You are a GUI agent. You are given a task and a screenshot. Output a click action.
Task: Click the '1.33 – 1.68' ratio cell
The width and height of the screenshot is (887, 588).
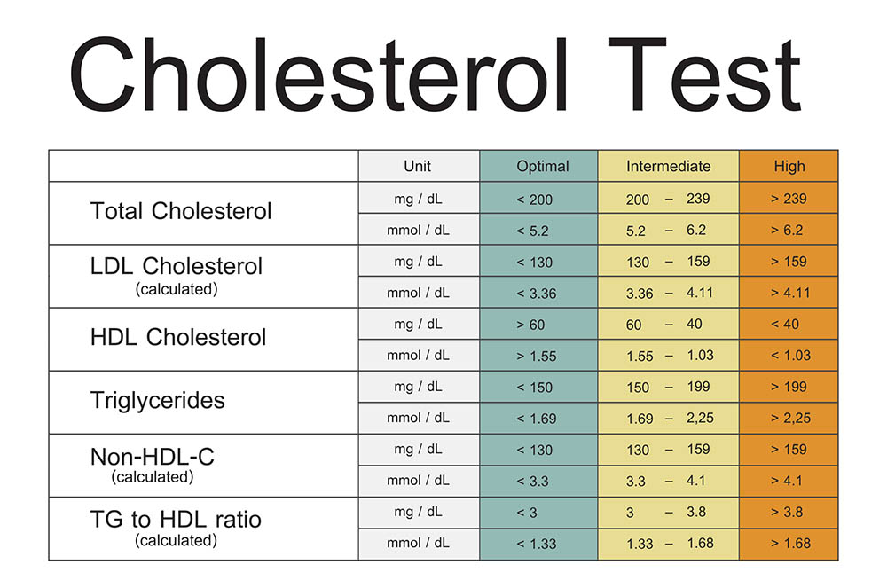click(668, 543)
